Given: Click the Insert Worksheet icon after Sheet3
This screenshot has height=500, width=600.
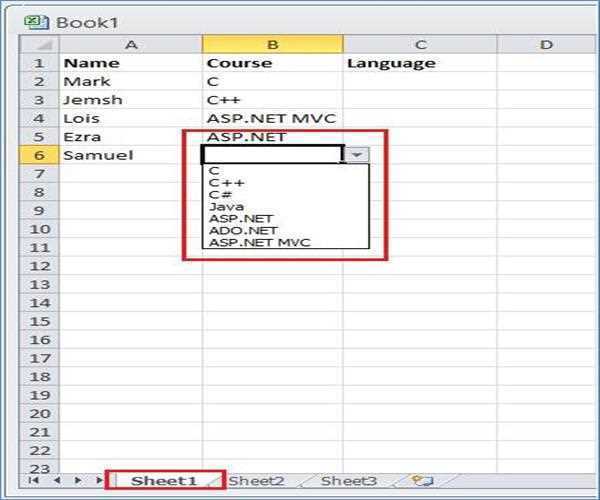Looking at the screenshot, I should [x=422, y=481].
